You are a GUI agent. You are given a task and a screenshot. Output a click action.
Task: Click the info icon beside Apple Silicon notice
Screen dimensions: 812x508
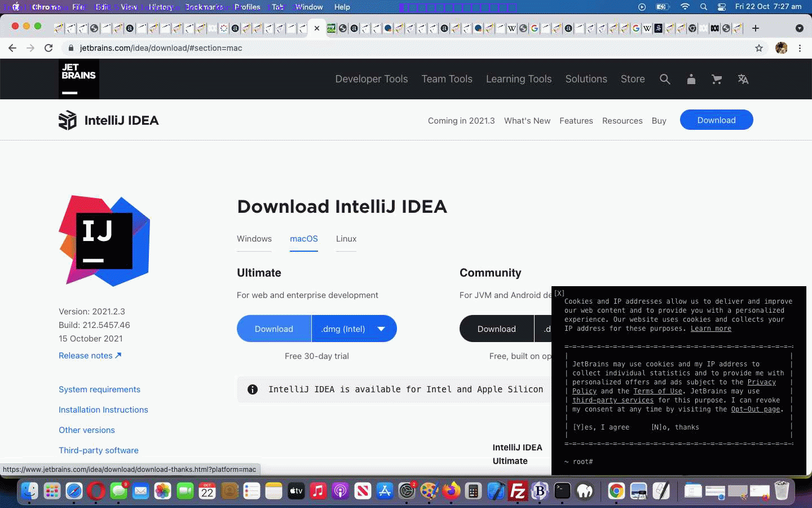point(253,389)
